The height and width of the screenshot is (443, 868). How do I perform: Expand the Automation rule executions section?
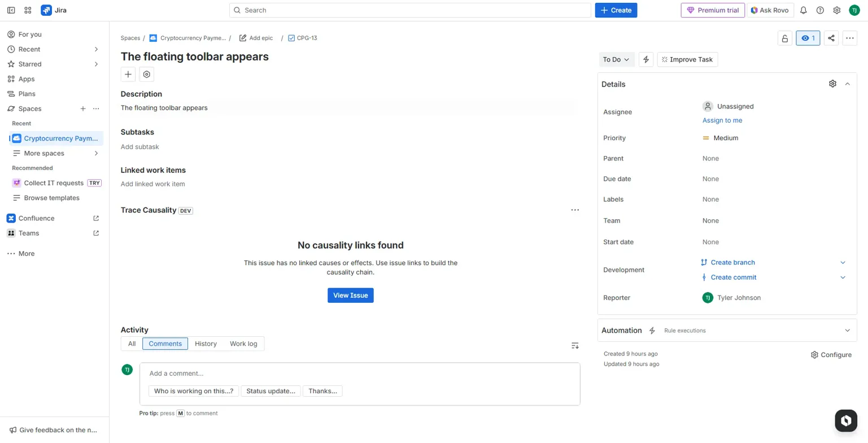coord(847,331)
